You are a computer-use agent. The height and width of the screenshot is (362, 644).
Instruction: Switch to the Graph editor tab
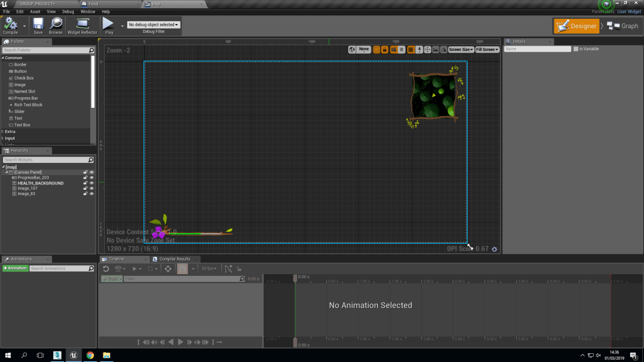pyautogui.click(x=623, y=26)
